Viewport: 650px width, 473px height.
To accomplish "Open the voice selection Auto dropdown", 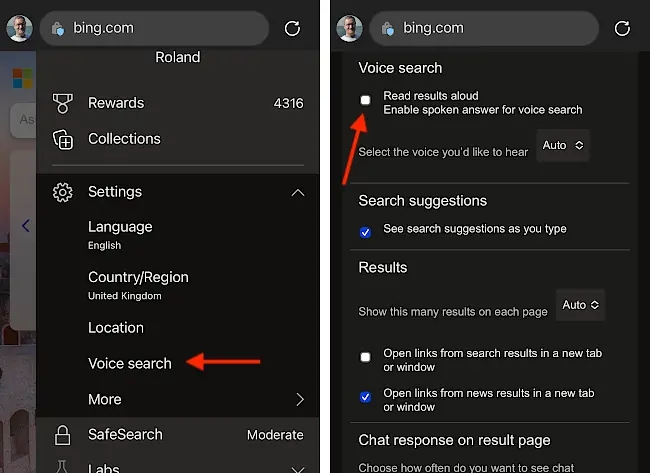I will click(x=563, y=146).
